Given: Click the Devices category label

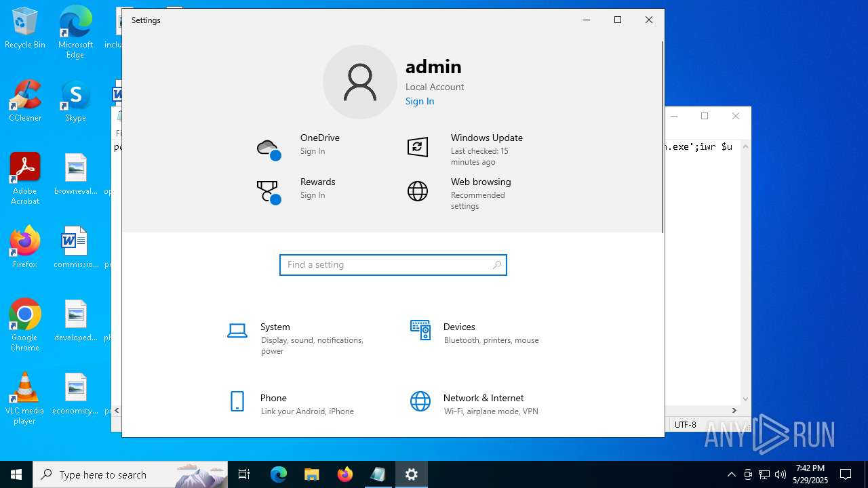Looking at the screenshot, I should coord(459,327).
